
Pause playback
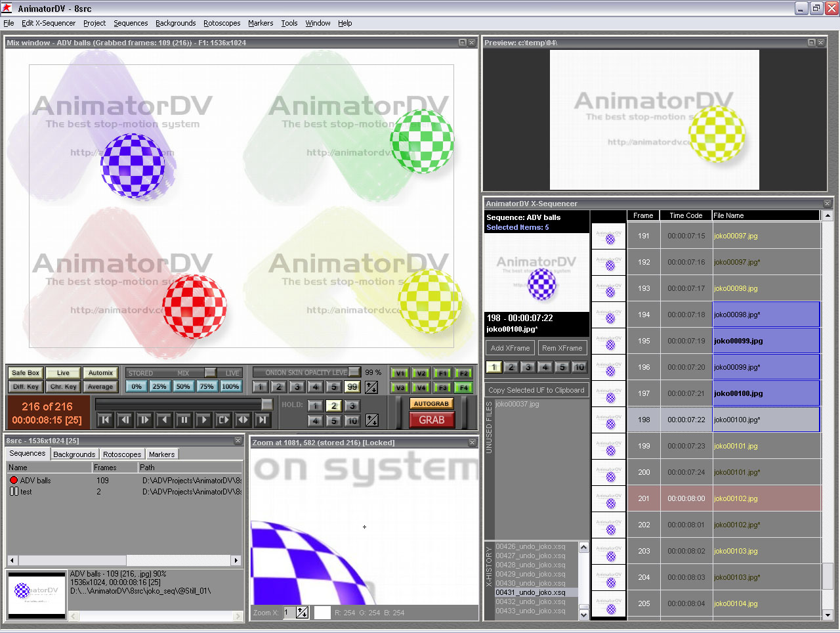point(184,420)
